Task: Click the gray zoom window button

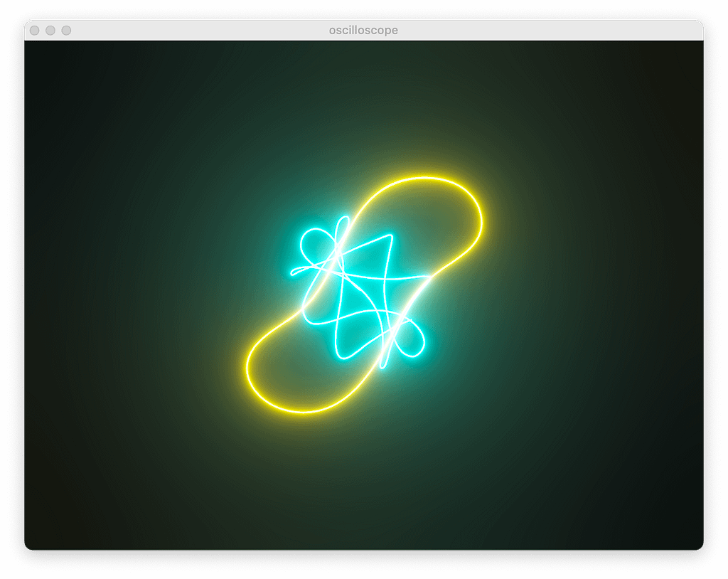Action: point(66,31)
